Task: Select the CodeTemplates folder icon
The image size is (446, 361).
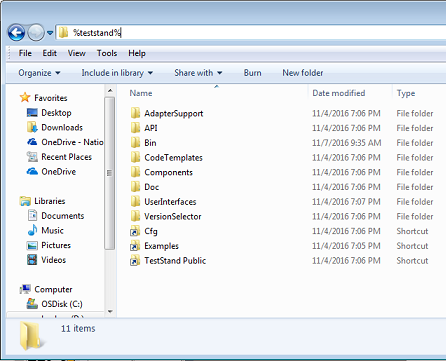Action: 135,157
